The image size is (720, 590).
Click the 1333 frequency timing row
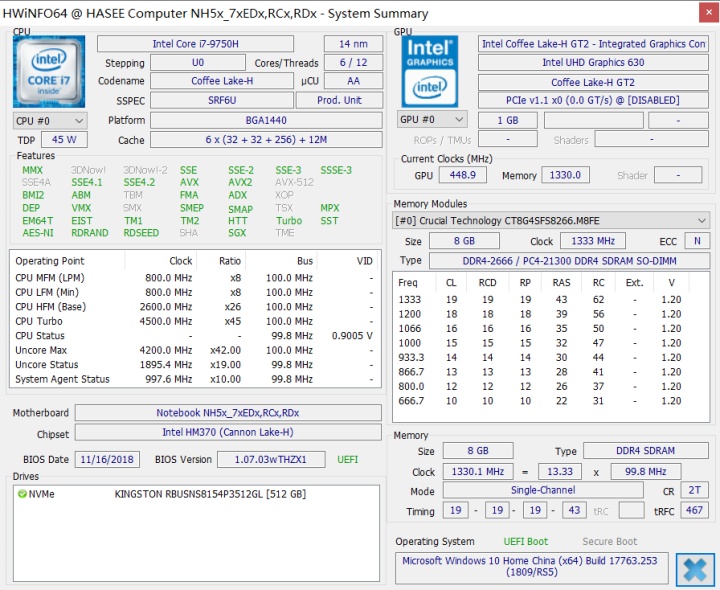(551, 299)
